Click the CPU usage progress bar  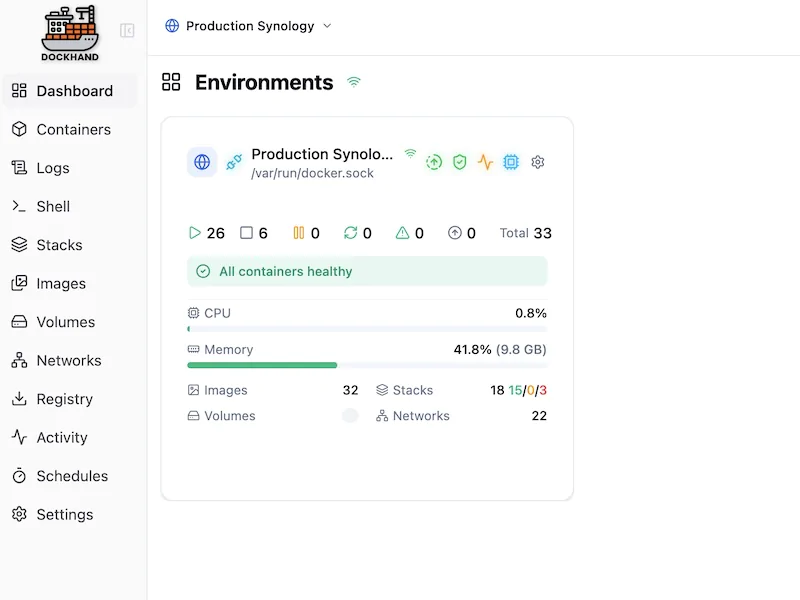(x=367, y=329)
